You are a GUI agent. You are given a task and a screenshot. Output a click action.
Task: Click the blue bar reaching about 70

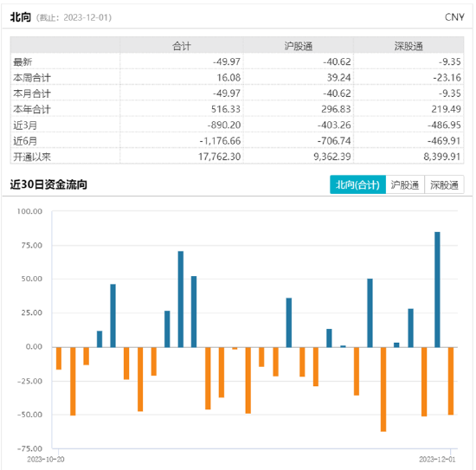[x=181, y=299]
